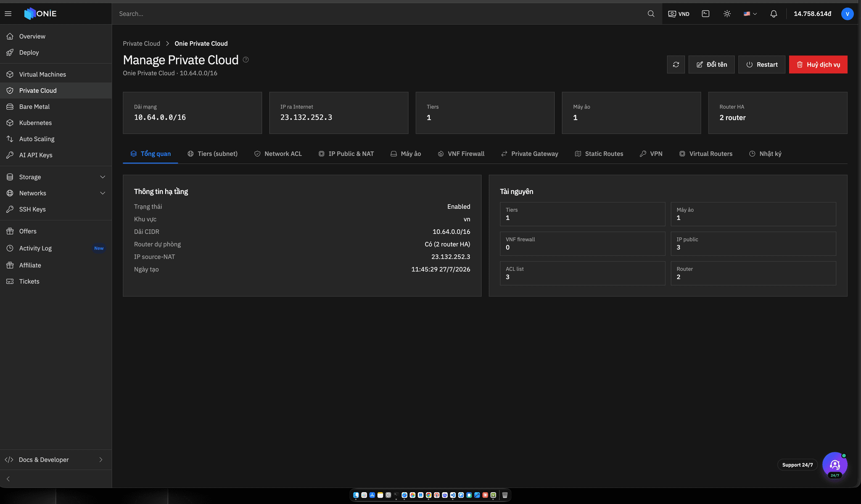Open Auto Scaling in sidebar
Screen dimensions: 861x504
56,139
